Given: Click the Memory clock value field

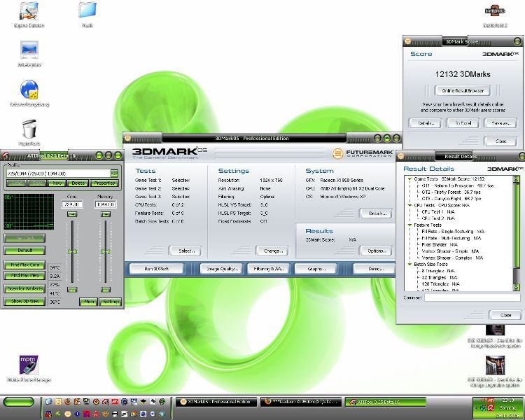Looking at the screenshot, I should click(x=105, y=204).
